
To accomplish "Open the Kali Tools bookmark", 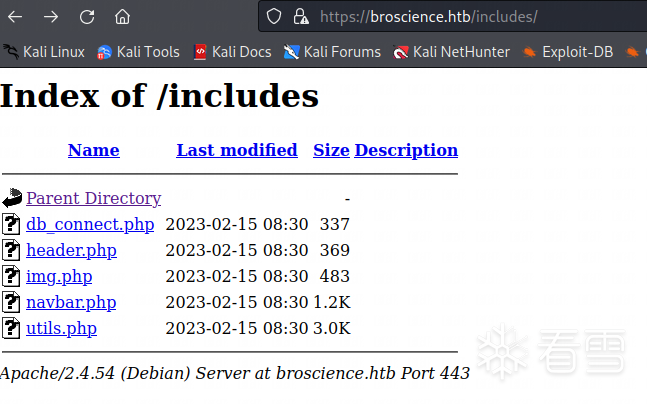I will pyautogui.click(x=138, y=52).
